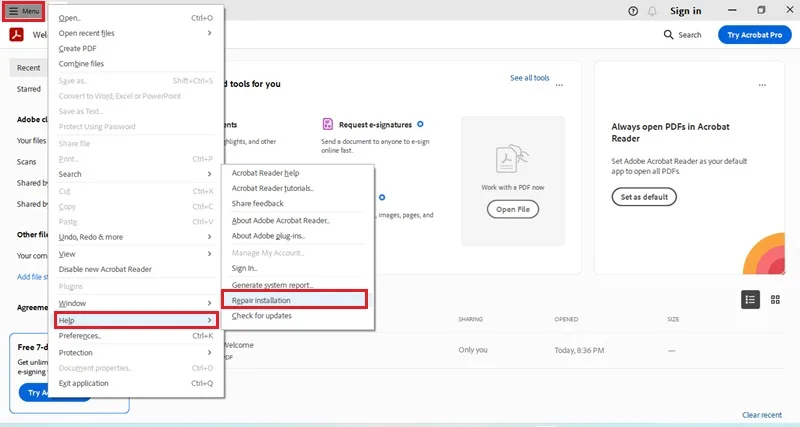Screen dimensions: 800x427
Task: Select Check for updates
Action: (x=297, y=316)
